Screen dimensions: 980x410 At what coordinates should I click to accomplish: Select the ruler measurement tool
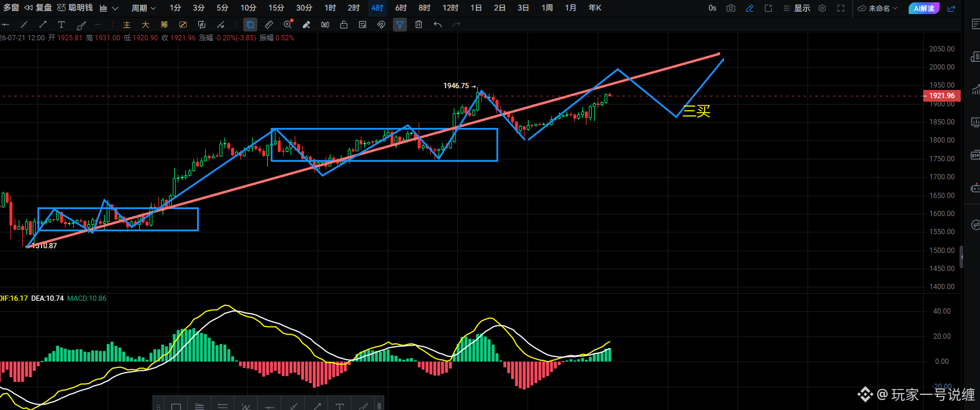tap(269, 25)
